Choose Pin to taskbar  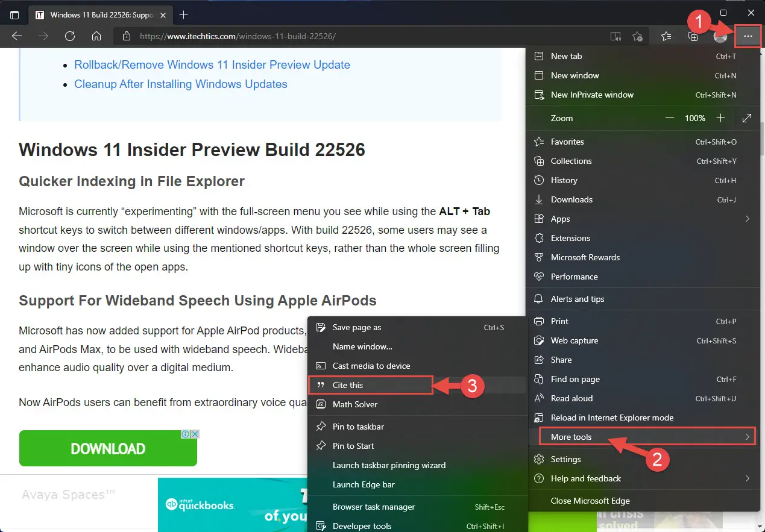417,427
